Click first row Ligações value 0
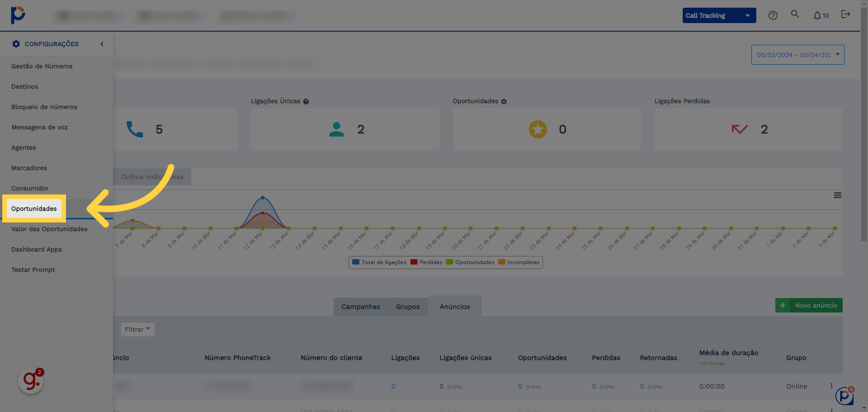The image size is (868, 412). pyautogui.click(x=393, y=386)
